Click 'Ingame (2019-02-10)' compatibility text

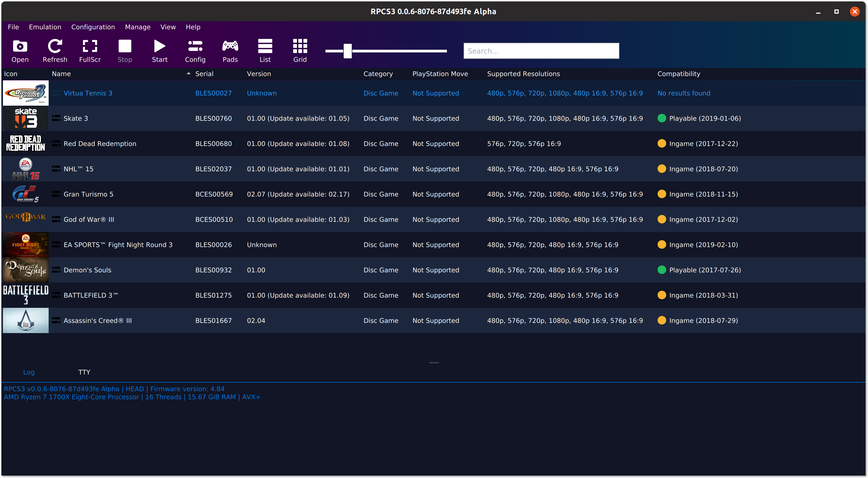pos(703,245)
